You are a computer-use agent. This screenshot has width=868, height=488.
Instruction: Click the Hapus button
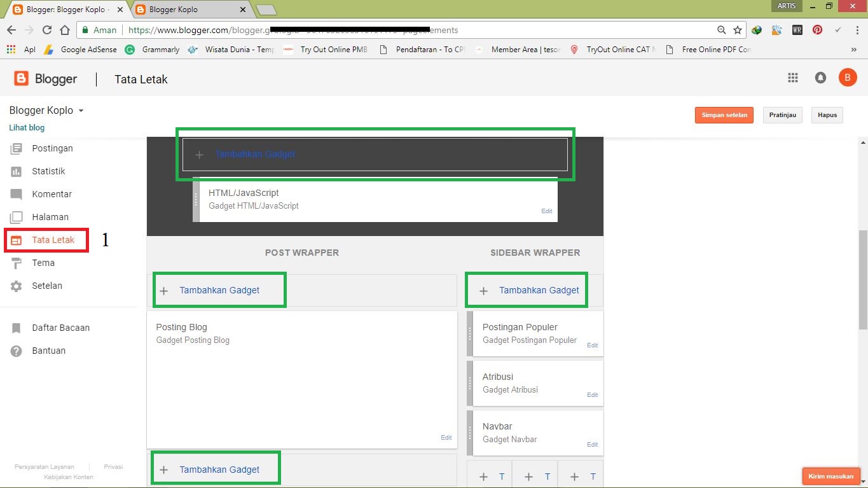827,115
